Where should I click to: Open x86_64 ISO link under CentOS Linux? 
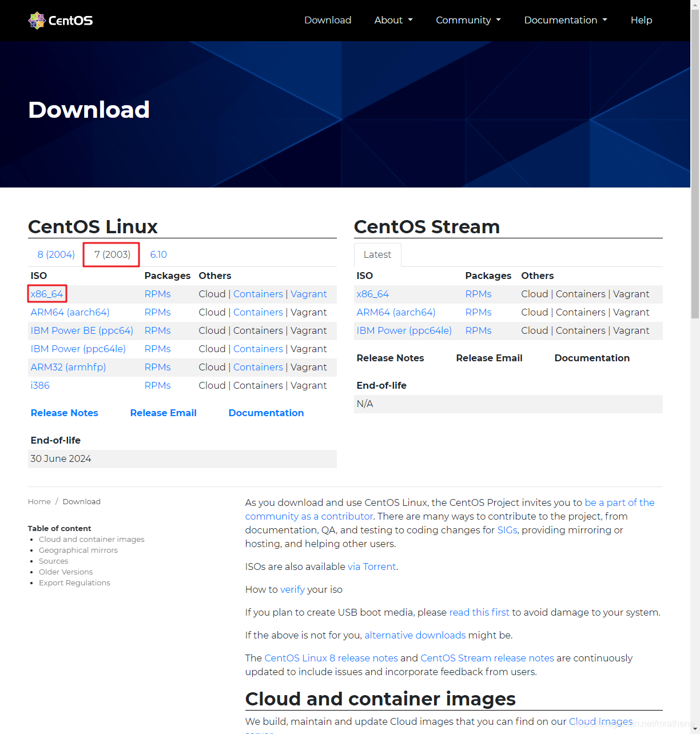(x=47, y=294)
